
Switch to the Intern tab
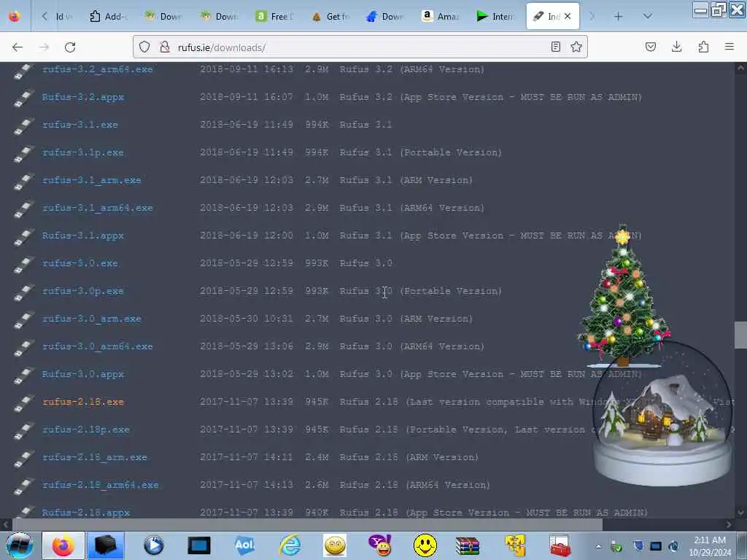click(495, 17)
